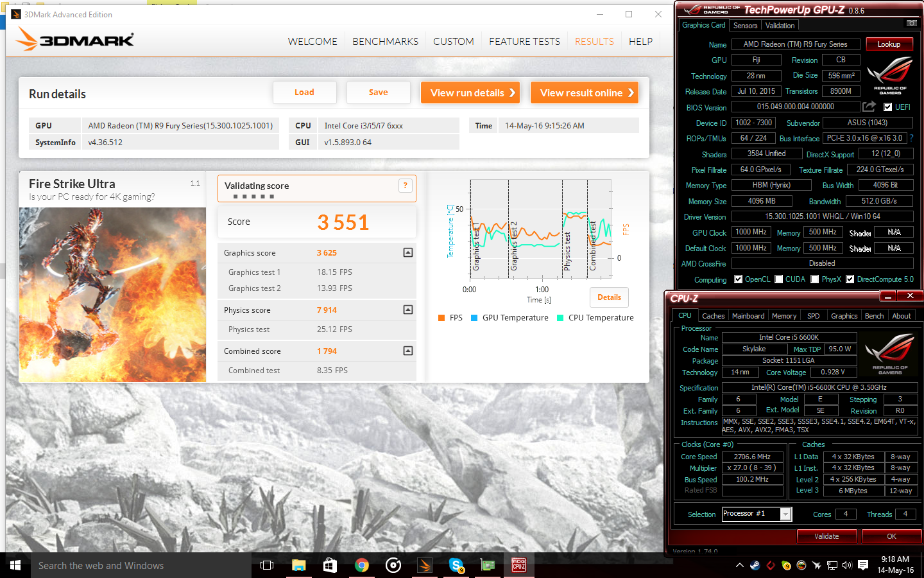This screenshot has width=924, height=578.
Task: Open the Memory tab in CPU-Z
Action: [784, 316]
